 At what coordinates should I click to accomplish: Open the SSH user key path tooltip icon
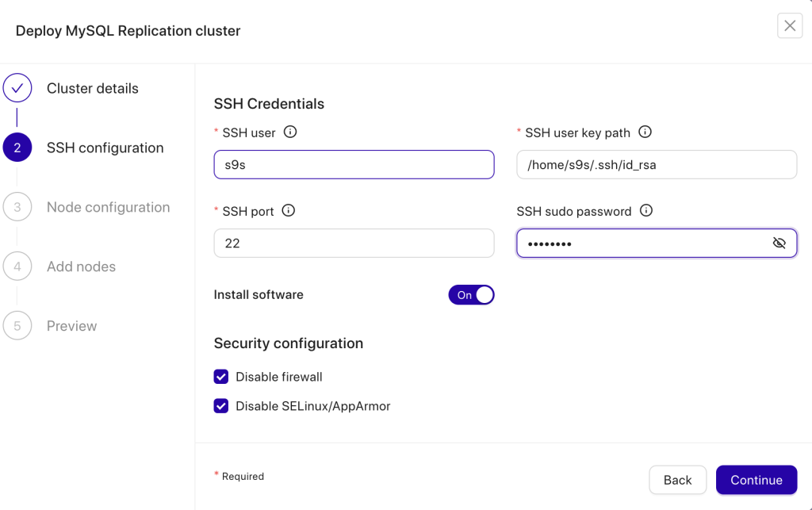click(x=644, y=132)
